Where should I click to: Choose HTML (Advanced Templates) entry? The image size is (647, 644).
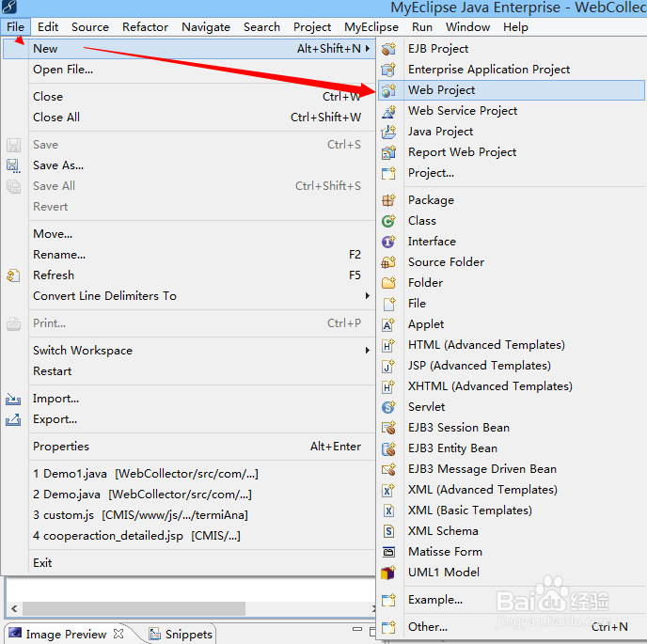pos(512,345)
